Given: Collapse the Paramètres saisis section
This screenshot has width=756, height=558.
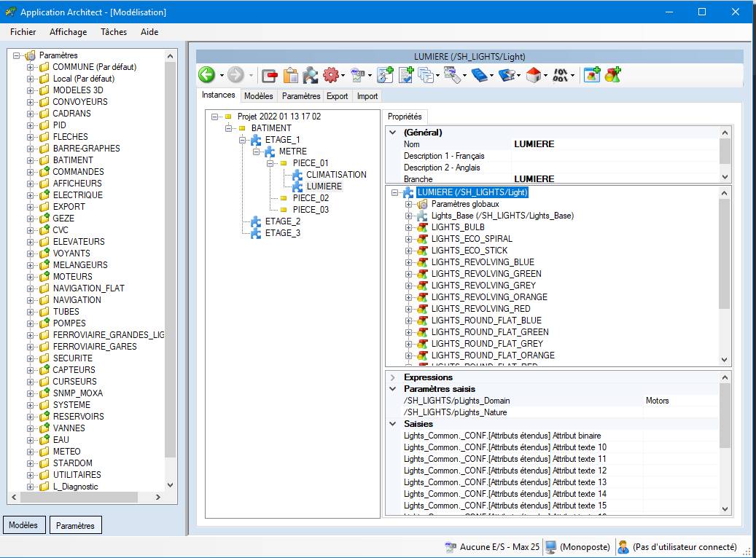Looking at the screenshot, I should (x=393, y=389).
